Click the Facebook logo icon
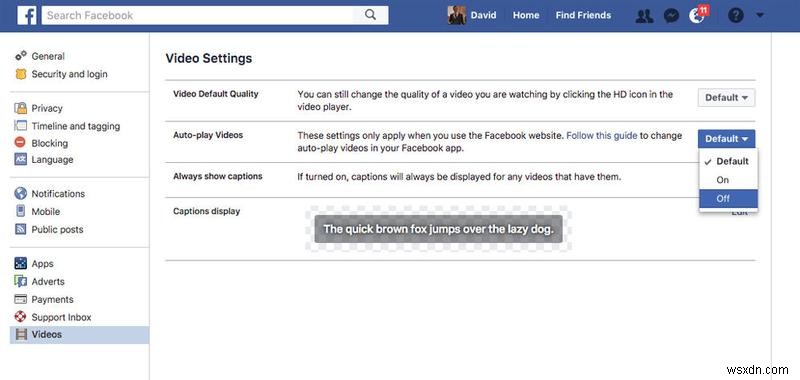 [x=27, y=15]
